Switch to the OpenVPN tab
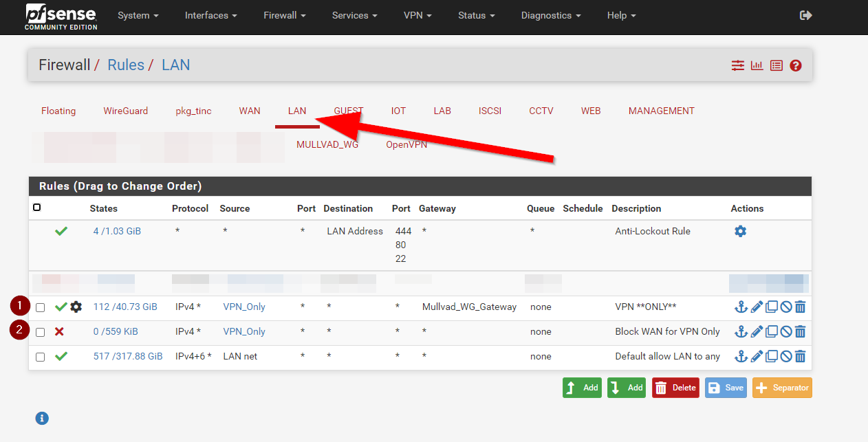 [x=406, y=144]
